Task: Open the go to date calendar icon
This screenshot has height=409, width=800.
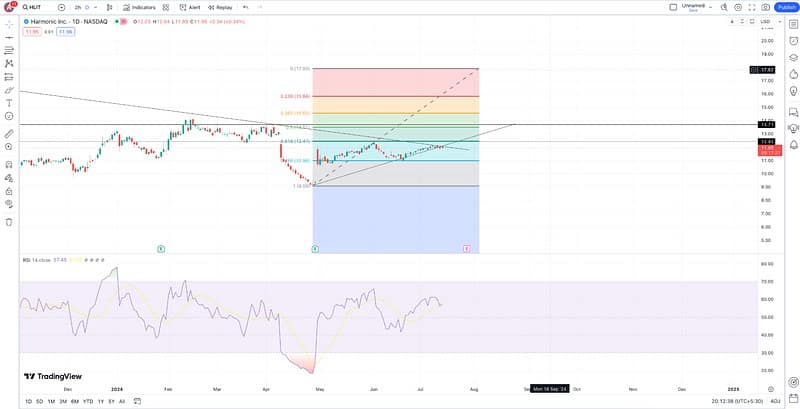Action: [x=137, y=402]
